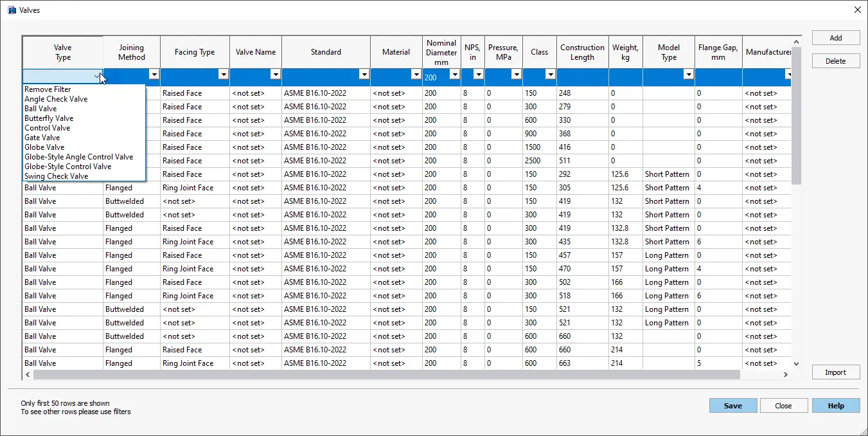Open the Model Type filter dropdown

(x=688, y=75)
